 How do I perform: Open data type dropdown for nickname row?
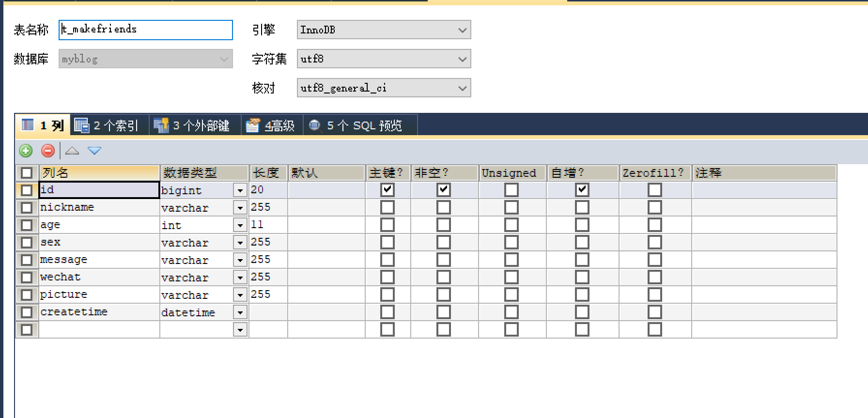click(240, 207)
